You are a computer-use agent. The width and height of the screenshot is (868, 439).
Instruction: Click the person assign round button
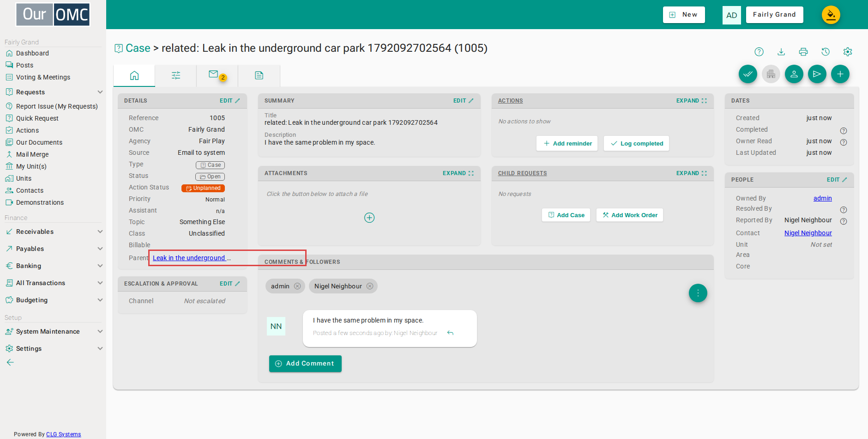coord(794,74)
